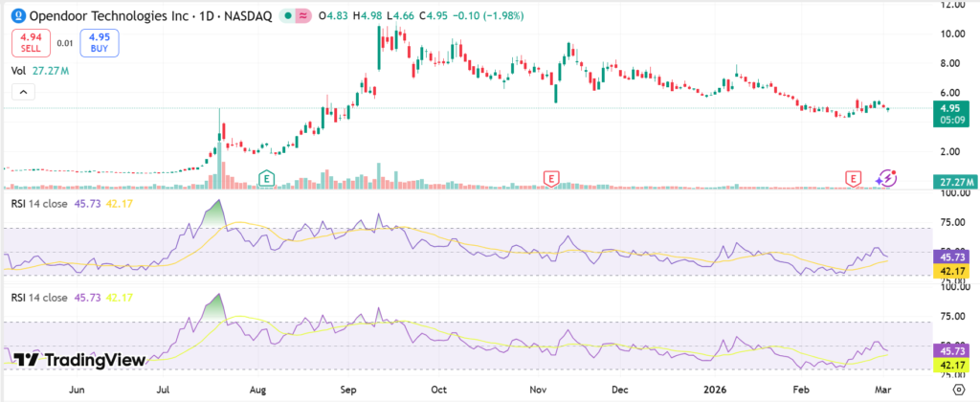Screen dimensions: 980x402
Task: Click the H4.98 high value in header
Action: point(367,16)
